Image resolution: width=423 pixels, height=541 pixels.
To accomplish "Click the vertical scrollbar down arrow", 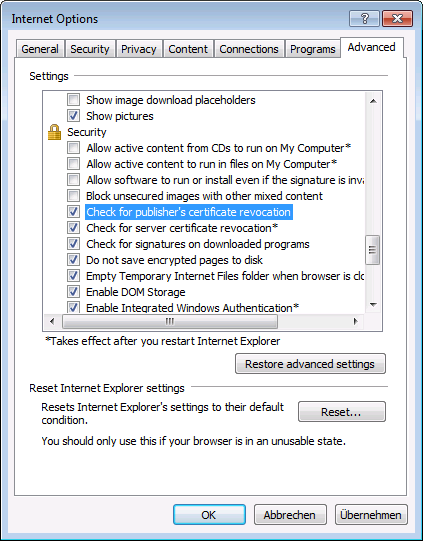I will (x=373, y=304).
